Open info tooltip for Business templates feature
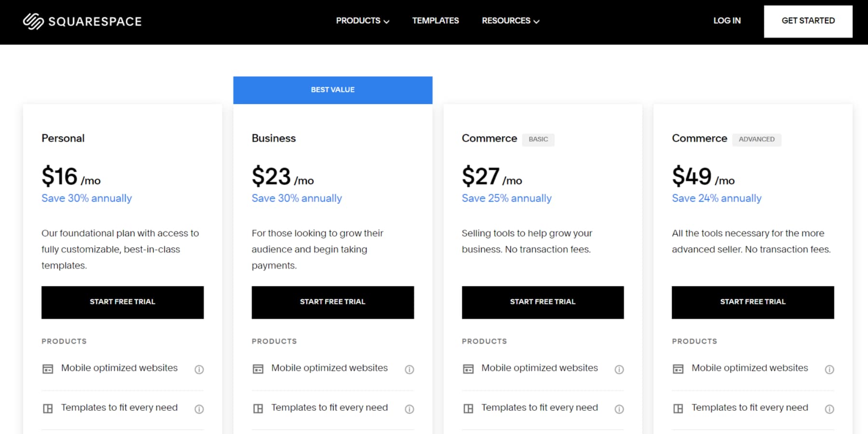This screenshot has height=434, width=868. [409, 409]
